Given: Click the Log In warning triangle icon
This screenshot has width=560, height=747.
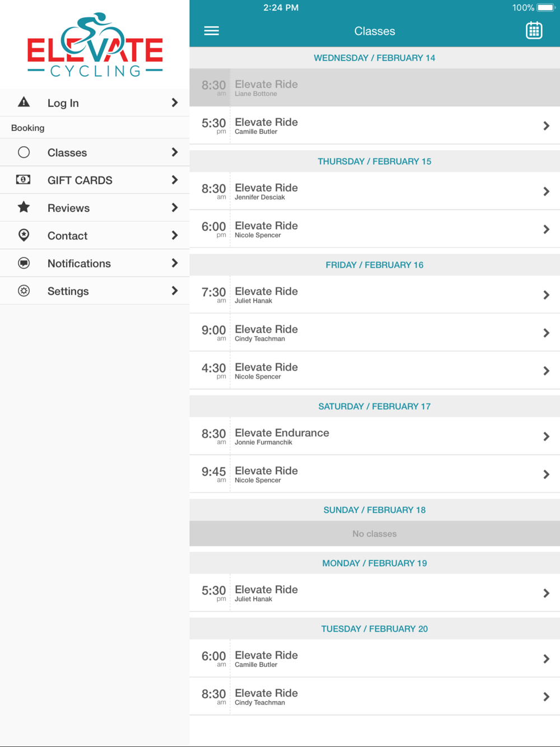Looking at the screenshot, I should [x=24, y=102].
